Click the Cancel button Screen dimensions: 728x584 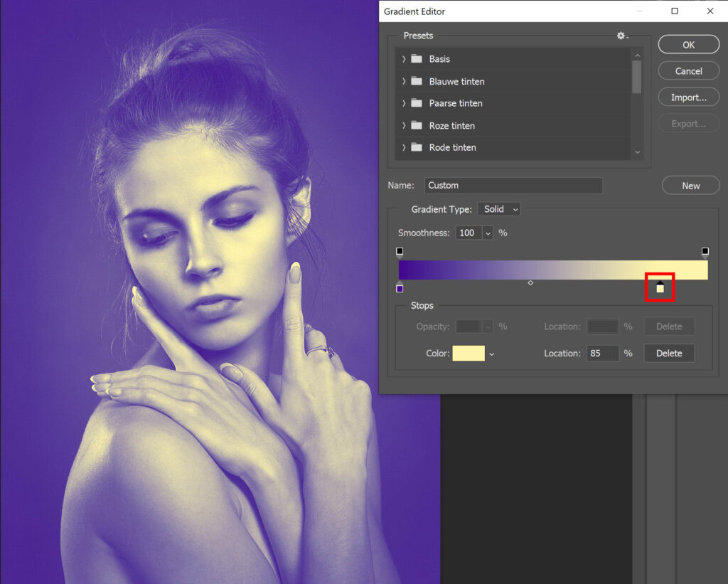pyautogui.click(x=688, y=71)
